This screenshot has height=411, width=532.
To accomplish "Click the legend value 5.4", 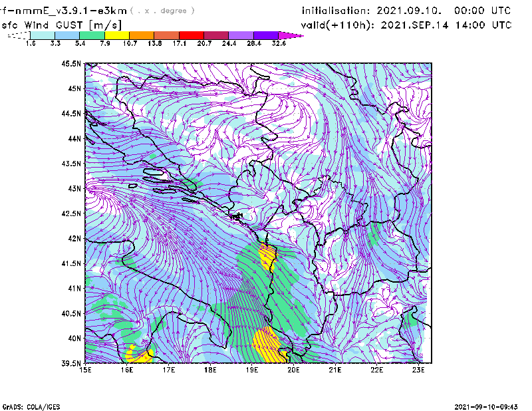I will (x=80, y=43).
